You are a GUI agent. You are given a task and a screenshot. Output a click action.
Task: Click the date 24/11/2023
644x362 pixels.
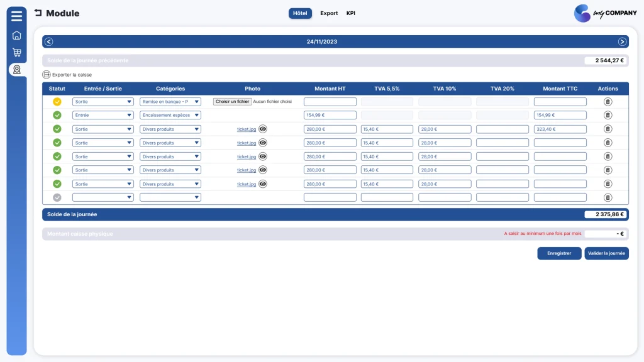tap(321, 41)
